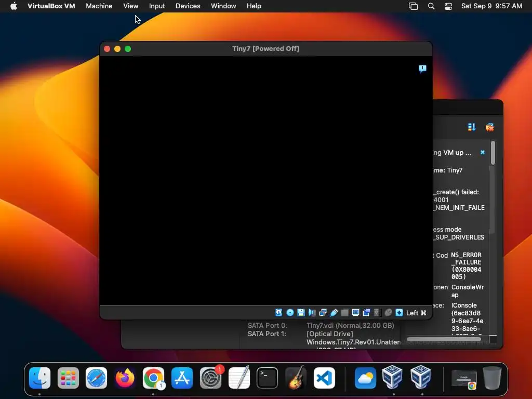
Task: Click the '_NEM_INIT_FAILE' error text
Action: point(459,208)
